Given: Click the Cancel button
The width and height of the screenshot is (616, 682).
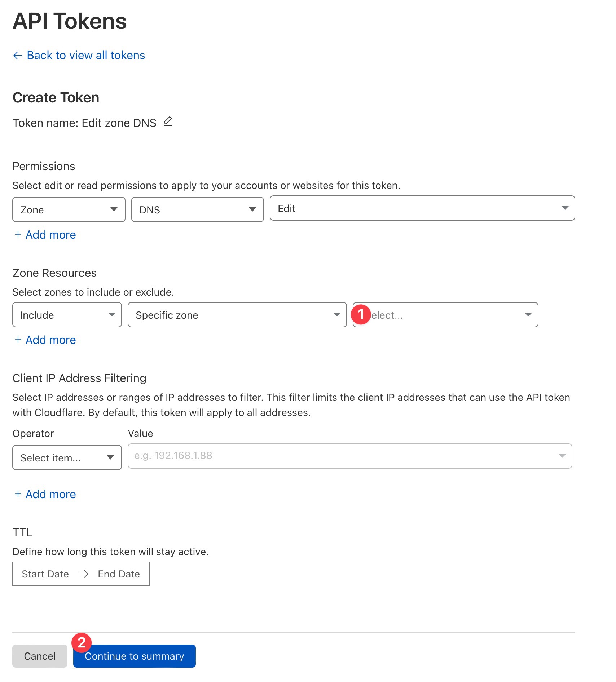Looking at the screenshot, I should [40, 656].
